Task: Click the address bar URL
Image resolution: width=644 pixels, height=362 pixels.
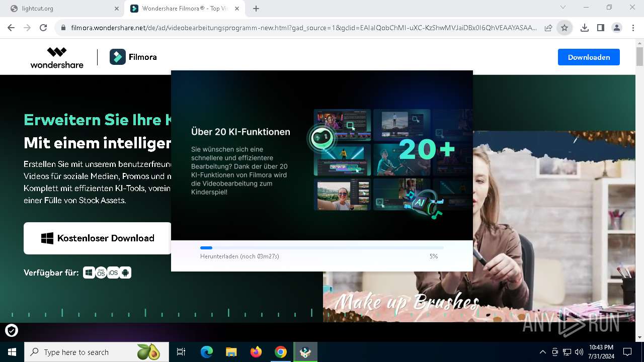Action: 303,28
